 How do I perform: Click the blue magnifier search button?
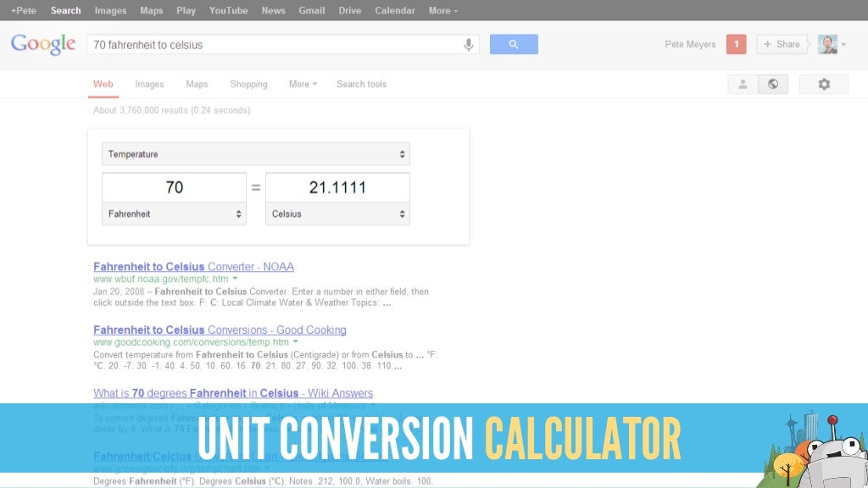(514, 44)
